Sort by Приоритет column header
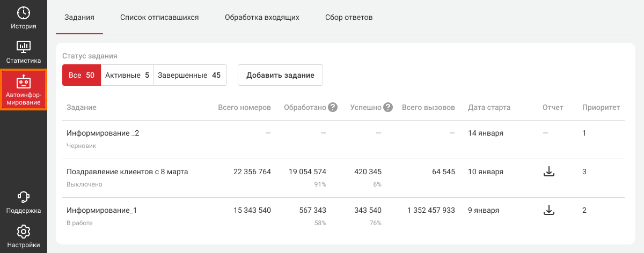644x253 pixels. pyautogui.click(x=601, y=107)
